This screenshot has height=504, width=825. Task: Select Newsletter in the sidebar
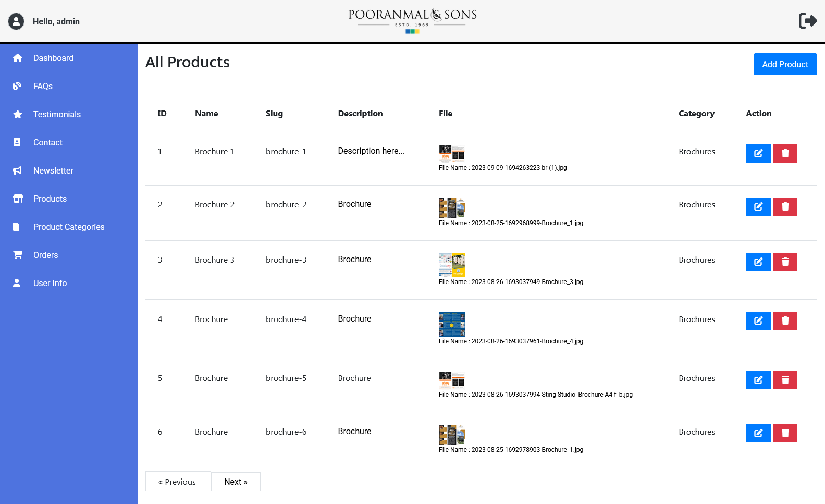53,170
